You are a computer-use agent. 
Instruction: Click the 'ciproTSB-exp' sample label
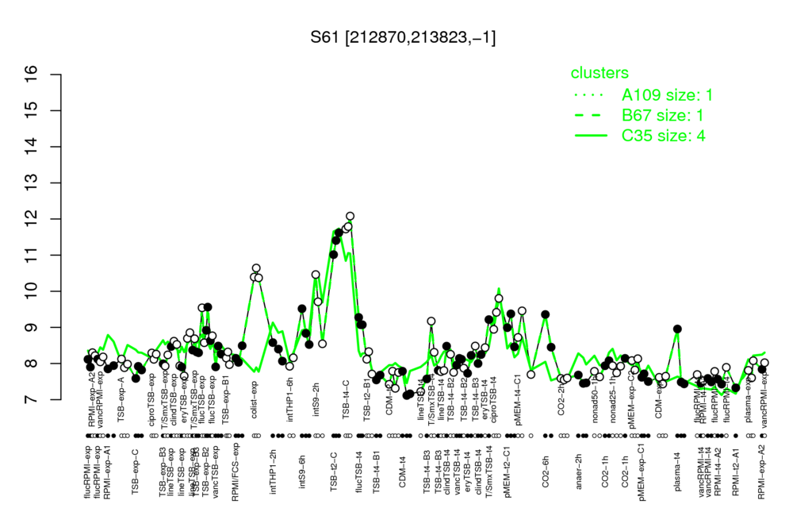click(152, 399)
